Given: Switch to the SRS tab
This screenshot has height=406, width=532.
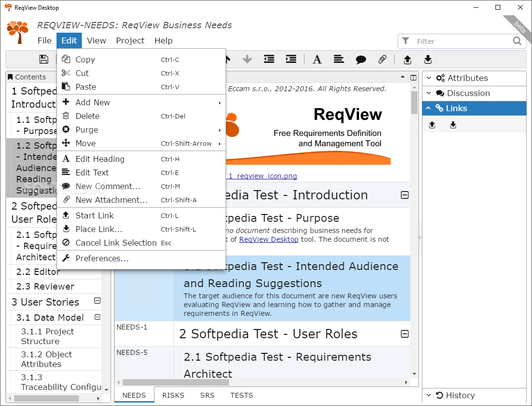Looking at the screenshot, I should (208, 395).
